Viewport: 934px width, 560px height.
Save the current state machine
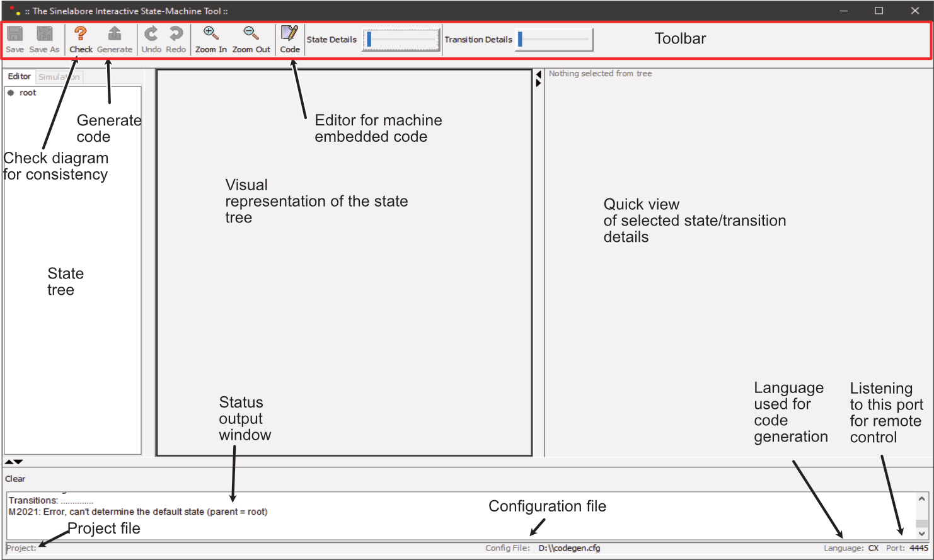tap(14, 35)
